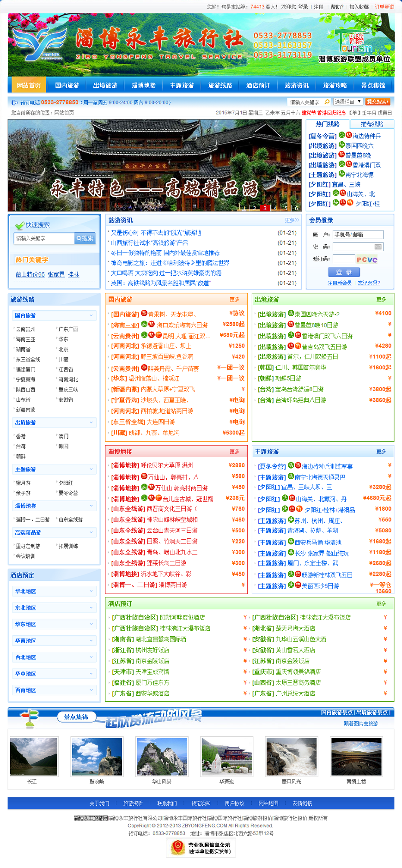
Task: Jump to banner slide 5
Action: click(x=286, y=208)
